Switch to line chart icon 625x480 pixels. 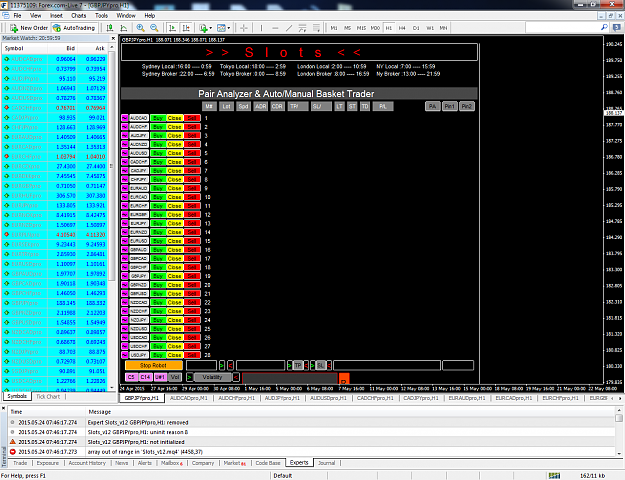point(124,28)
